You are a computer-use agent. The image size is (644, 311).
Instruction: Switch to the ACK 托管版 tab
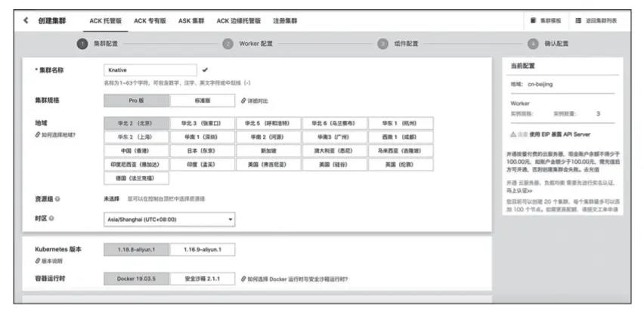point(106,21)
